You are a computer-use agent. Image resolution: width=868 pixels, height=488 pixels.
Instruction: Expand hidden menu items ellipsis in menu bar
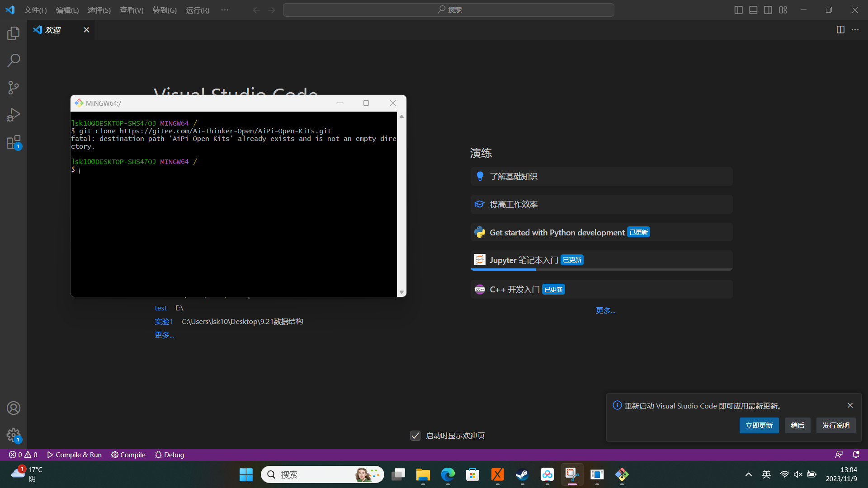click(225, 10)
